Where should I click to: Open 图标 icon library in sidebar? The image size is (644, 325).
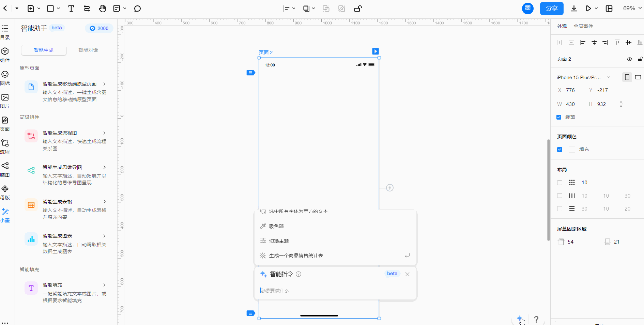(5, 78)
